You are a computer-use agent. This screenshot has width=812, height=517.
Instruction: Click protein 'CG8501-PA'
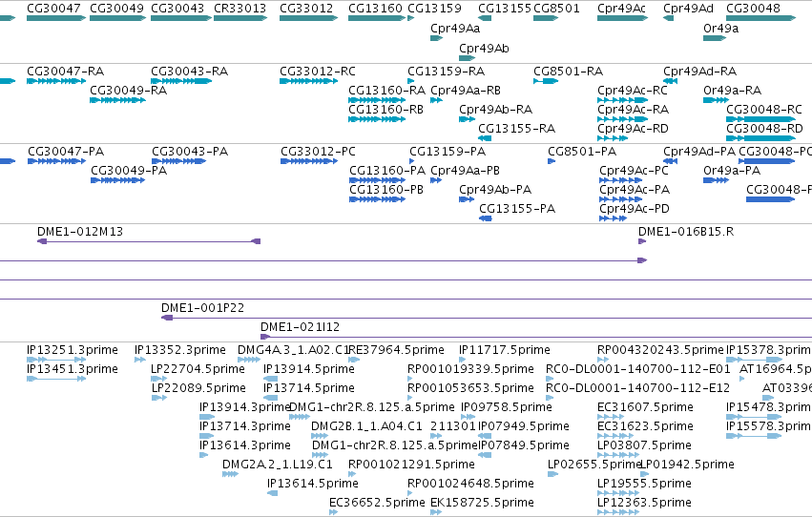[x=582, y=152]
